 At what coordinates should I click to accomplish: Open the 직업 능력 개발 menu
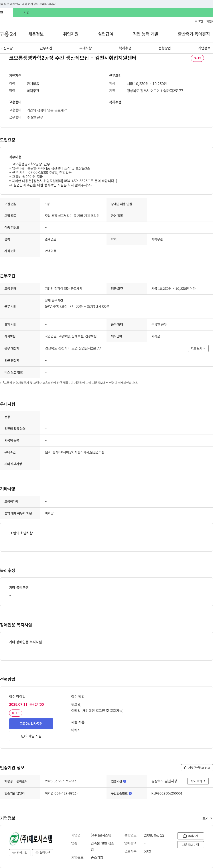tap(146, 34)
